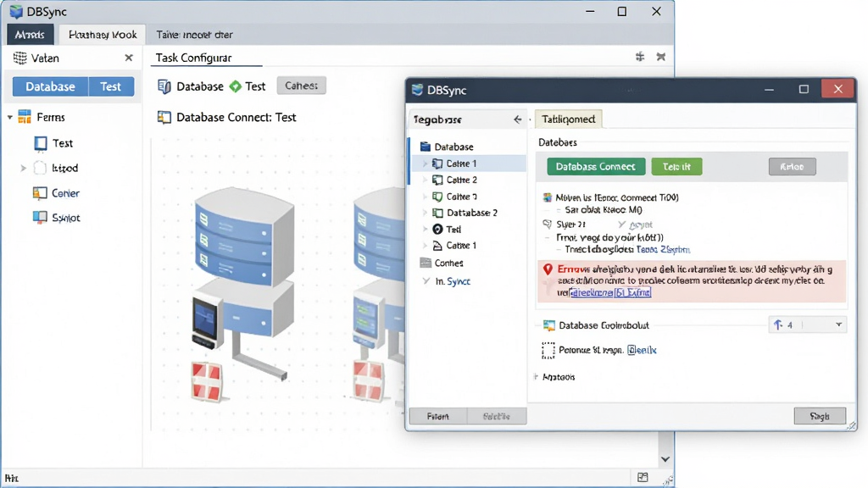Click the blue Test button in left panel
This screenshot has width=868, height=488.
click(x=111, y=87)
